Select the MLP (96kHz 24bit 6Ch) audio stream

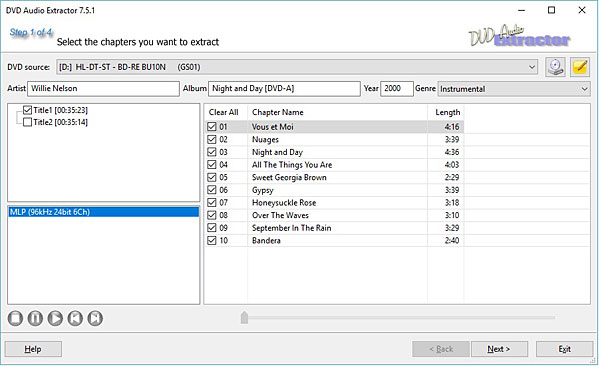point(104,212)
